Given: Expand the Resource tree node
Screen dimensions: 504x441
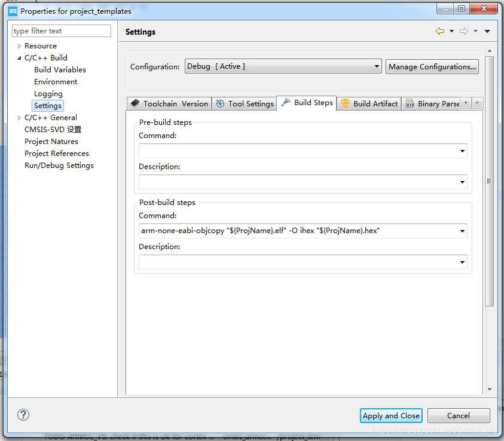Looking at the screenshot, I should 19,46.
